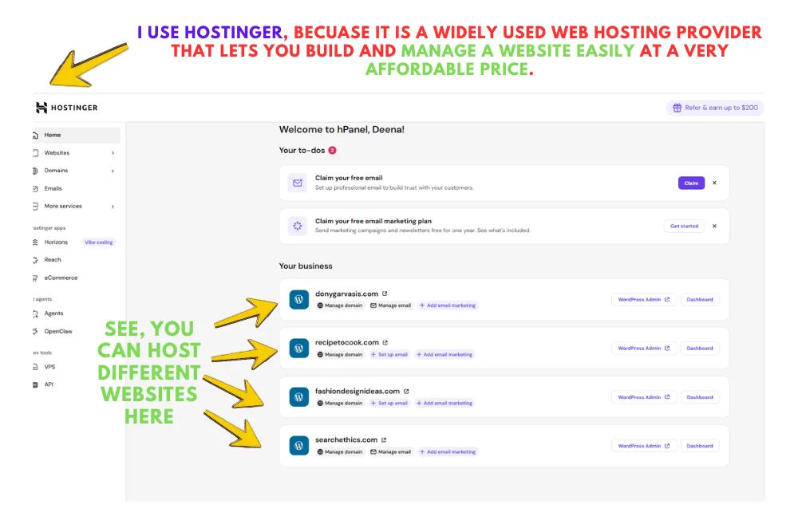Open the Domains sidebar item
The image size is (798, 532).
(77, 171)
